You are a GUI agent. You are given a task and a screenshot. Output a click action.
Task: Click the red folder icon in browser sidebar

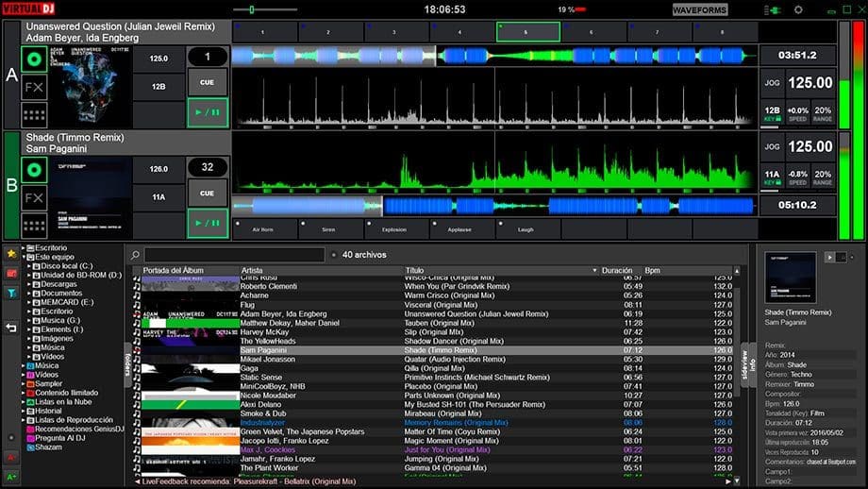tap(11, 273)
